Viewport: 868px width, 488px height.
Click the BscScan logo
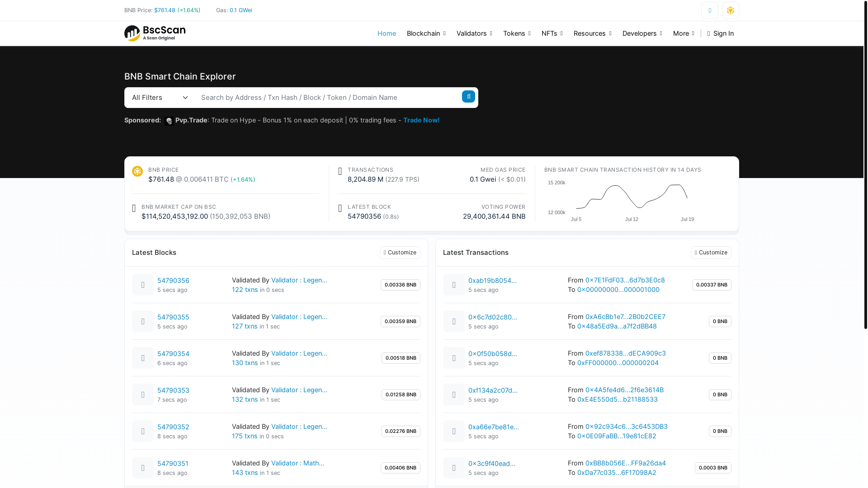coord(155,33)
